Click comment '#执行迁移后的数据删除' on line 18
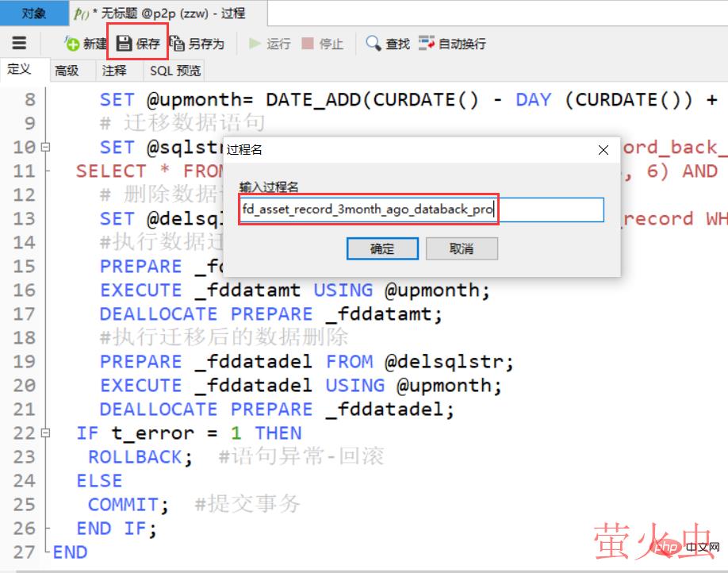728x573 pixels. click(224, 337)
